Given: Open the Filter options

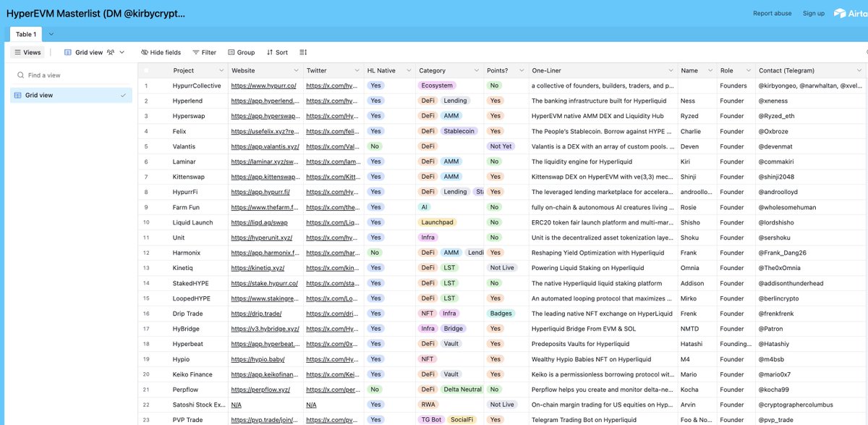Looking at the screenshot, I should coord(204,52).
